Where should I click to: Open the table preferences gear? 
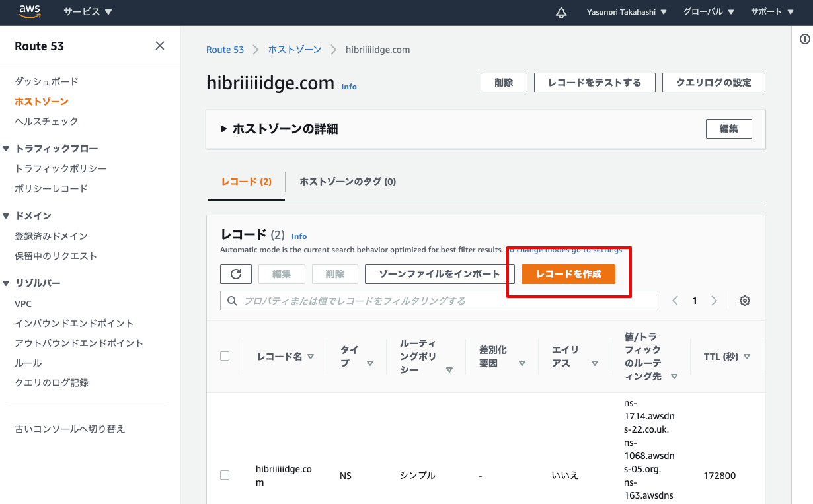click(x=744, y=300)
